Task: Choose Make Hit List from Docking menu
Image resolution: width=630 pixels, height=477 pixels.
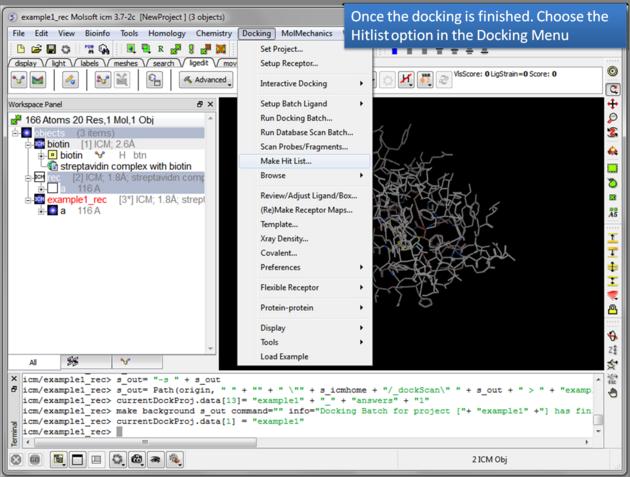Action: click(285, 161)
